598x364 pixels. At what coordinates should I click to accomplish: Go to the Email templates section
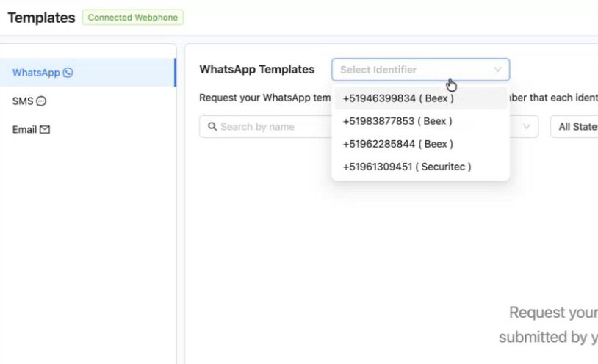[x=24, y=130]
